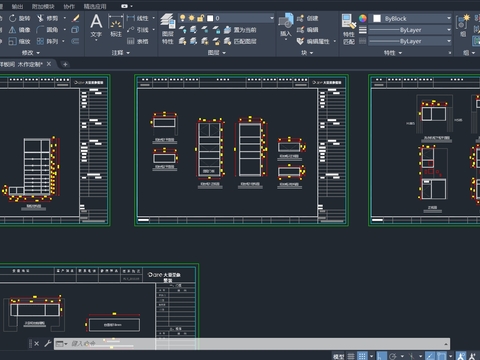Toggle ortho mode in status bar

click(382, 356)
